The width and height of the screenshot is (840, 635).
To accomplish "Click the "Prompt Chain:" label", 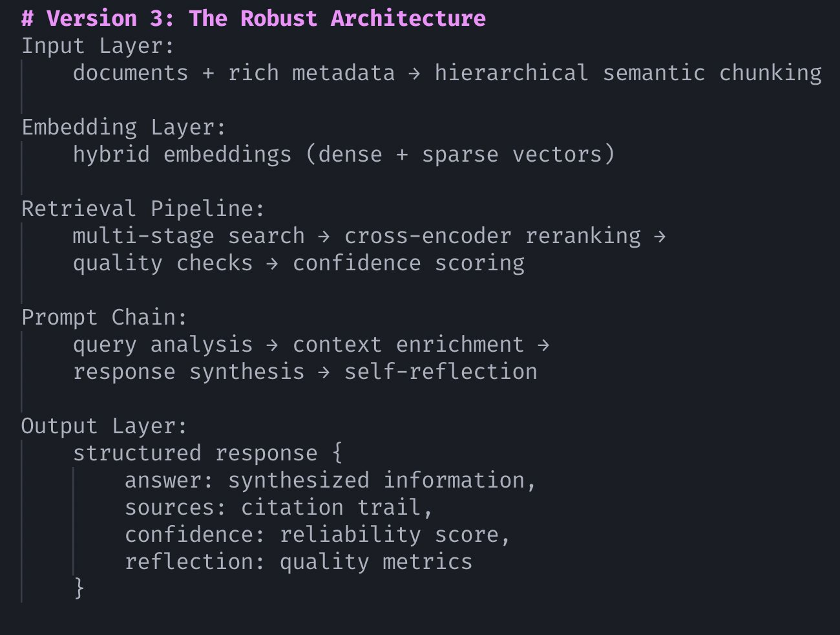I will click(x=104, y=317).
